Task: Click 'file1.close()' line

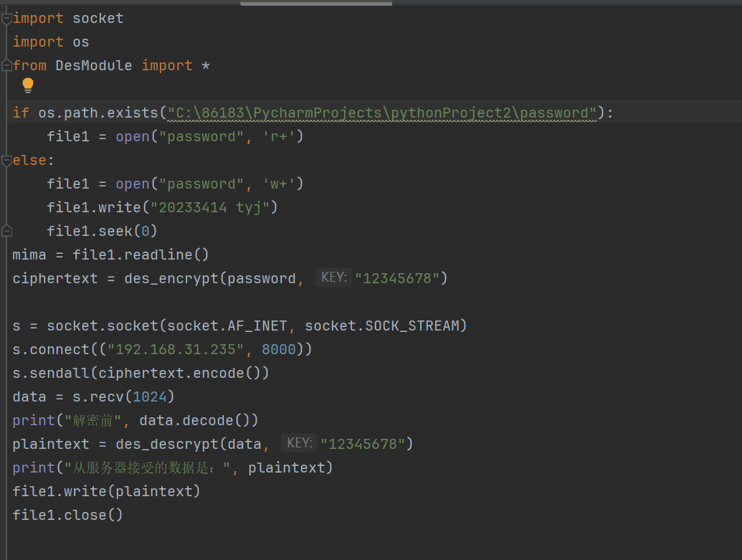Action: pyautogui.click(x=67, y=515)
